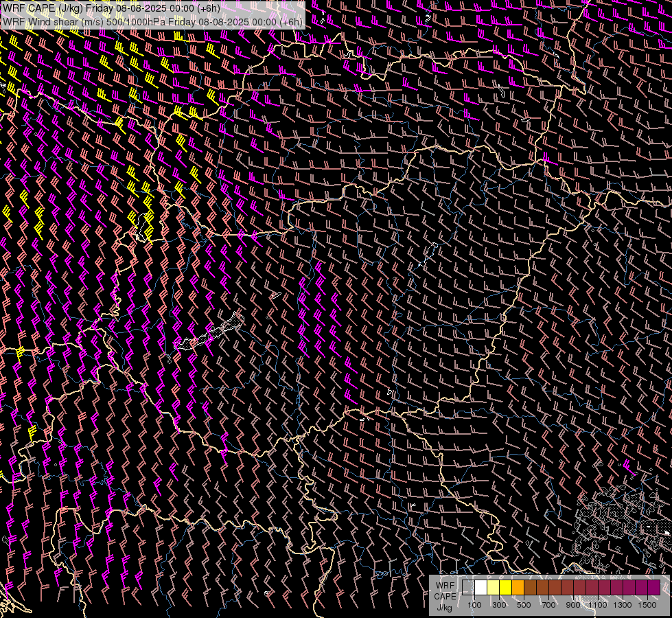Select the white 100-200 J/kg legend swatch

(x=481, y=588)
